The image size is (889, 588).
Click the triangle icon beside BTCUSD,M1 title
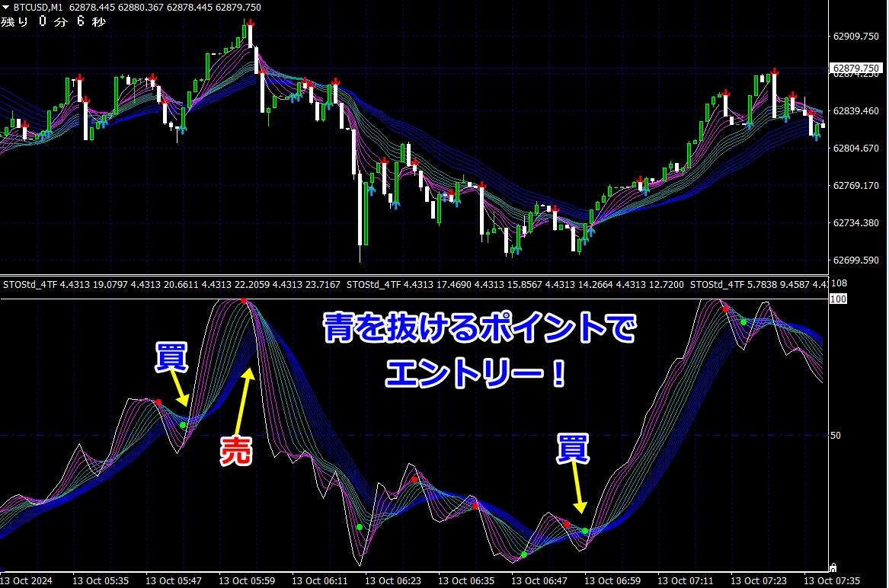(5, 8)
